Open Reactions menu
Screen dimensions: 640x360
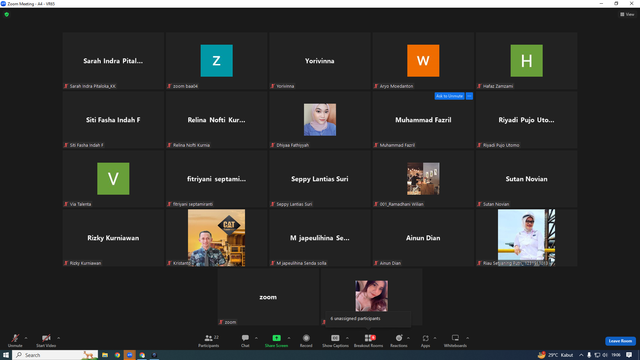point(399,340)
